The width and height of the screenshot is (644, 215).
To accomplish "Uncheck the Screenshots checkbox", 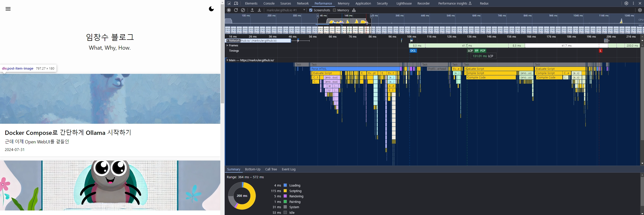I will [311, 10].
